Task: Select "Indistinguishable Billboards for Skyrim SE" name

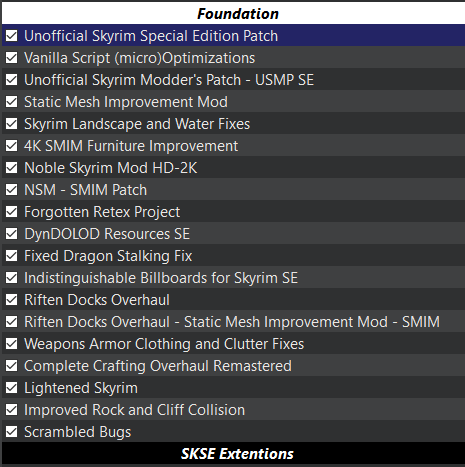Action: [x=161, y=278]
